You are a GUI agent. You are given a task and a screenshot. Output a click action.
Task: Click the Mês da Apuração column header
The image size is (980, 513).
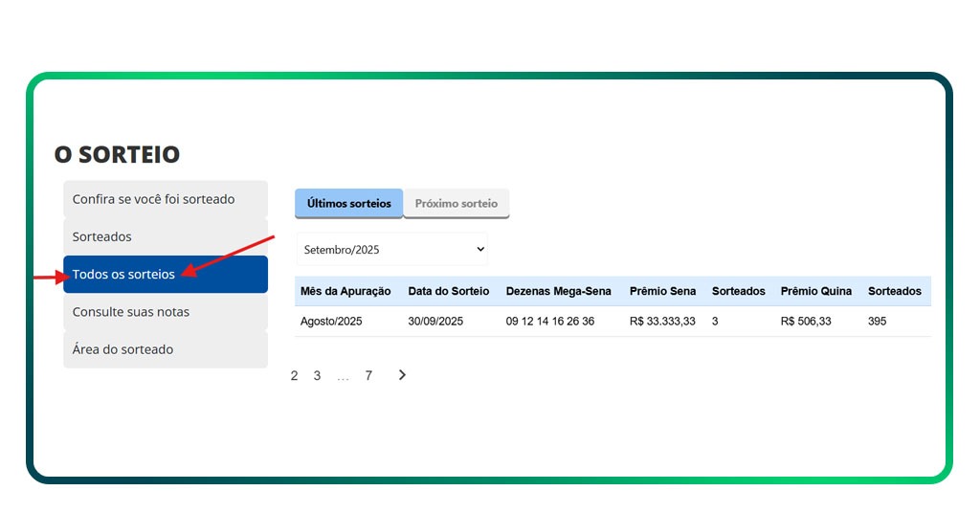[x=345, y=291]
